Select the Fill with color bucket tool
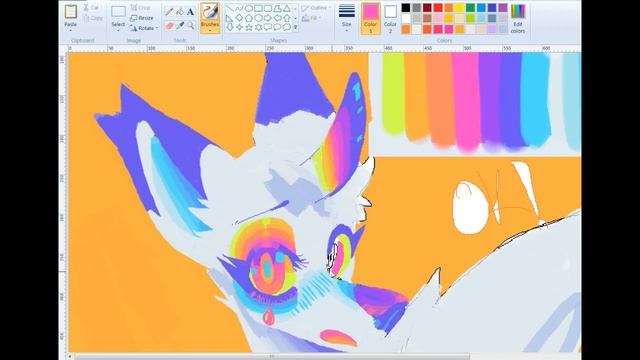 tap(180, 11)
